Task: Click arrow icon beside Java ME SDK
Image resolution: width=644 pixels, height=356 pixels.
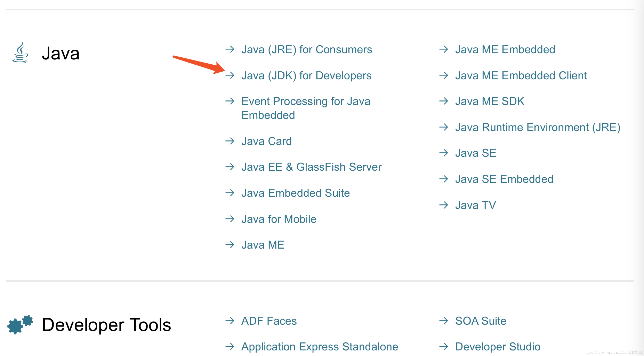Action: click(444, 101)
